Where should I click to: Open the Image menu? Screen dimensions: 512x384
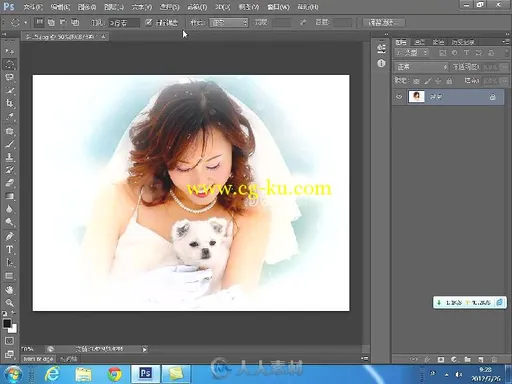click(87, 7)
